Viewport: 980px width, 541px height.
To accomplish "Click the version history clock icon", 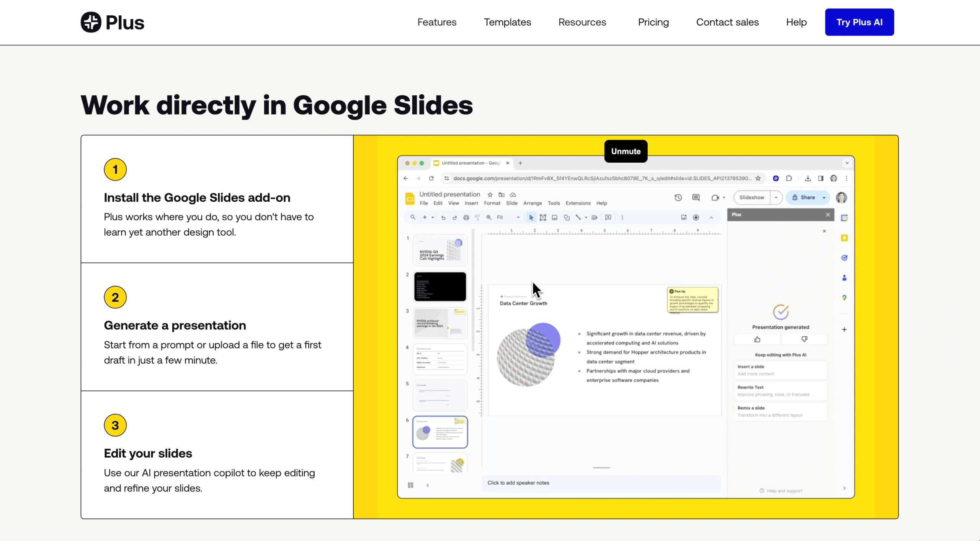I will 678,197.
